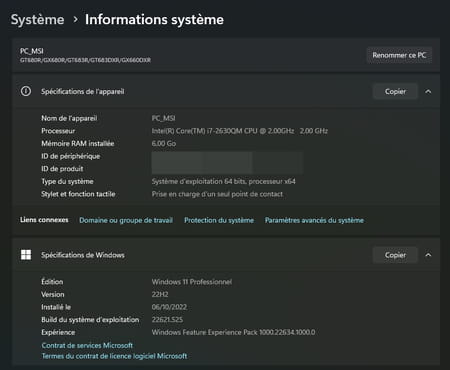
Task: Select the Stylet et fonction tactile label
Action: [x=78, y=194]
